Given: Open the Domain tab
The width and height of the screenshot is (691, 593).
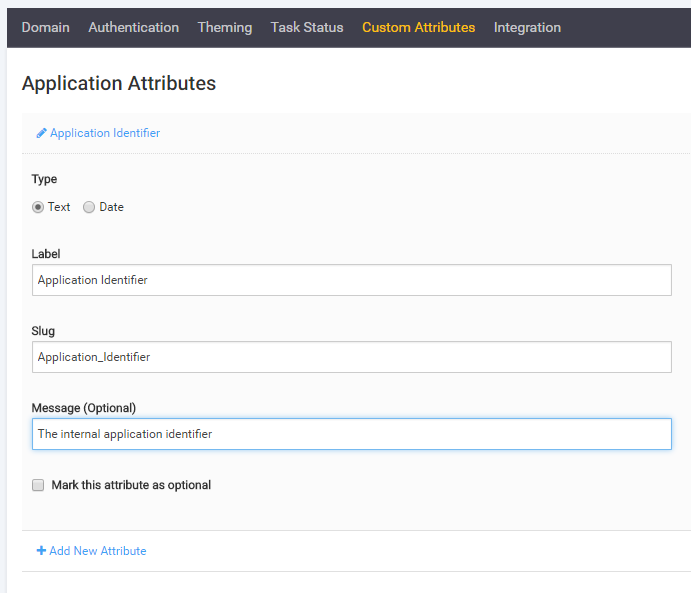Looking at the screenshot, I should click(46, 27).
